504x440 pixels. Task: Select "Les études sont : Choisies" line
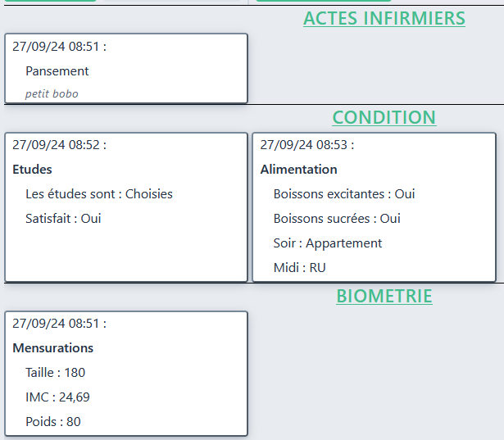point(99,194)
